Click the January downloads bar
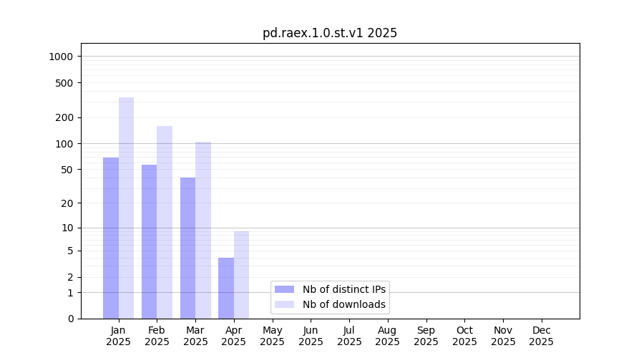The height and width of the screenshot is (358, 644). [127, 208]
